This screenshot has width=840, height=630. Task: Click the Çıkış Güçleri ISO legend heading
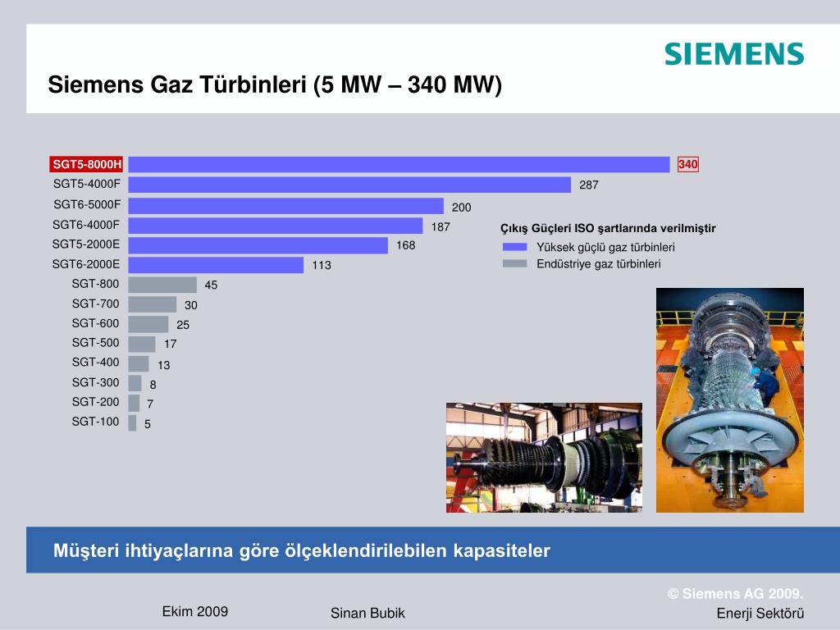tap(608, 229)
